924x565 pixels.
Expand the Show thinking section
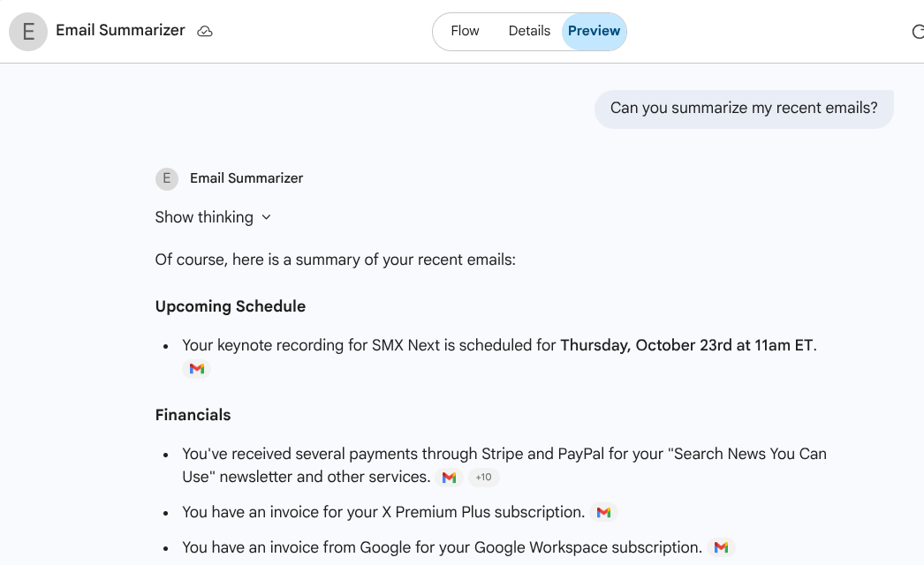(213, 217)
